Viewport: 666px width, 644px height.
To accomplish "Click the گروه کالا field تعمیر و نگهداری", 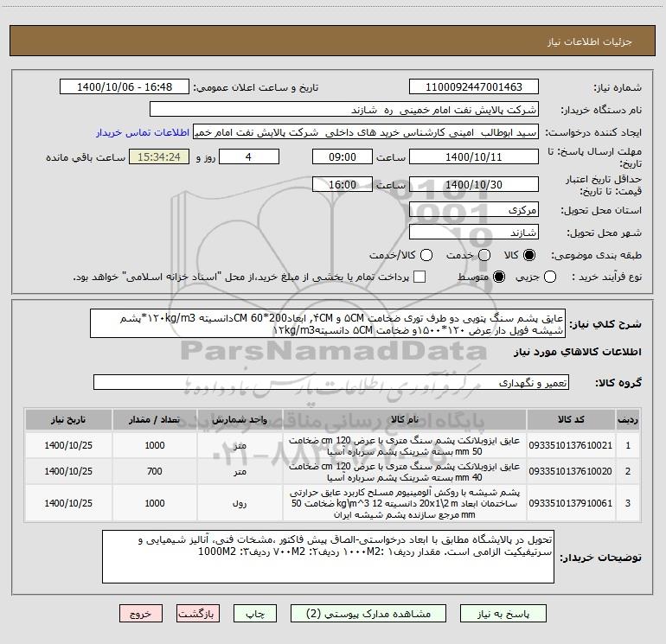I will 331,382.
